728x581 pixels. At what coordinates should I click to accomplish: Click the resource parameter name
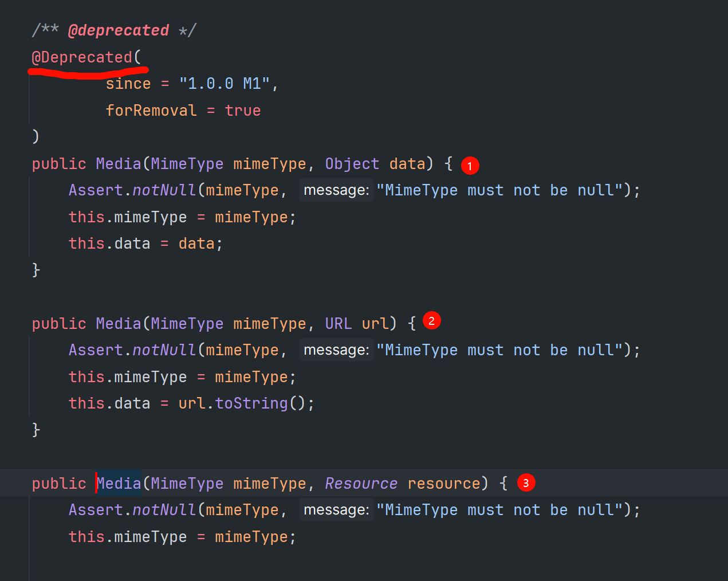443,484
